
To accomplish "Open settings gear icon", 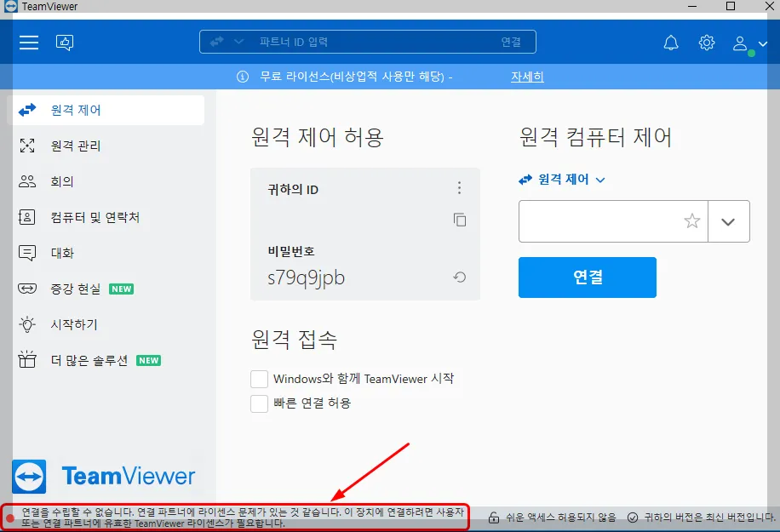I will click(707, 43).
